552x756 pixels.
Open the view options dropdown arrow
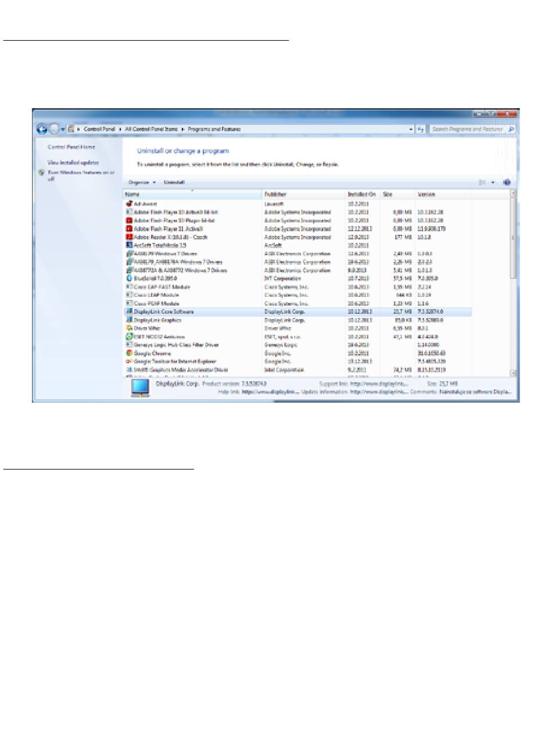(493, 182)
